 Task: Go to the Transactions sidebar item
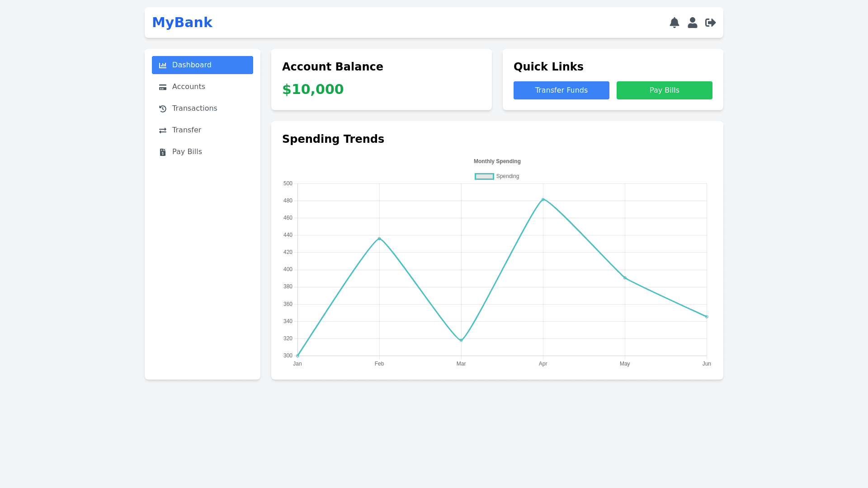point(194,108)
